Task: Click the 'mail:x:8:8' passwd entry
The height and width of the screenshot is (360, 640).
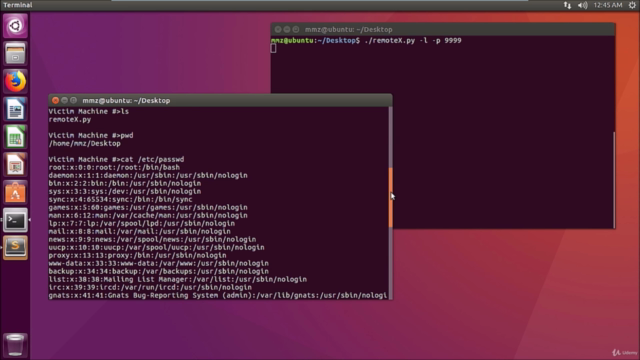Action: tap(140, 231)
